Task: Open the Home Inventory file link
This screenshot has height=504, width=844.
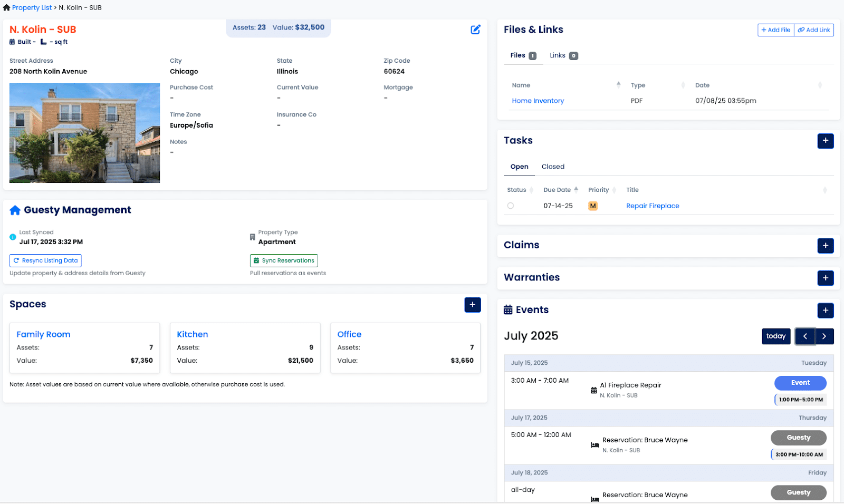Action: coord(538,101)
